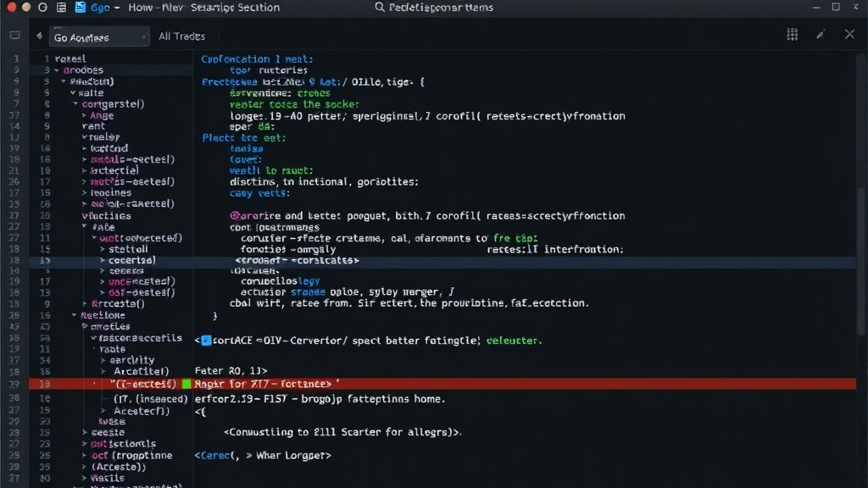Click the editor vertical scrollbar
Image resolution: width=868 pixels, height=488 pixels.
861,260
